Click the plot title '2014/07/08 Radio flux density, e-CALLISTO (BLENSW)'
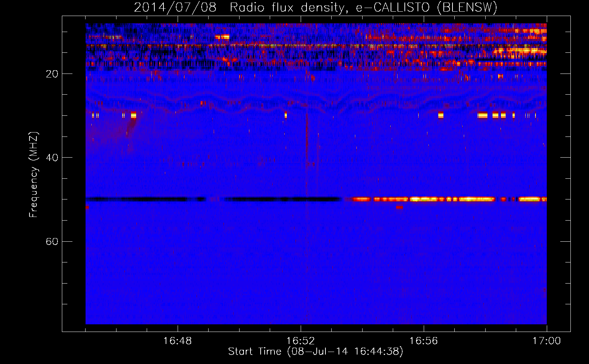This screenshot has width=589, height=364. (316, 7)
